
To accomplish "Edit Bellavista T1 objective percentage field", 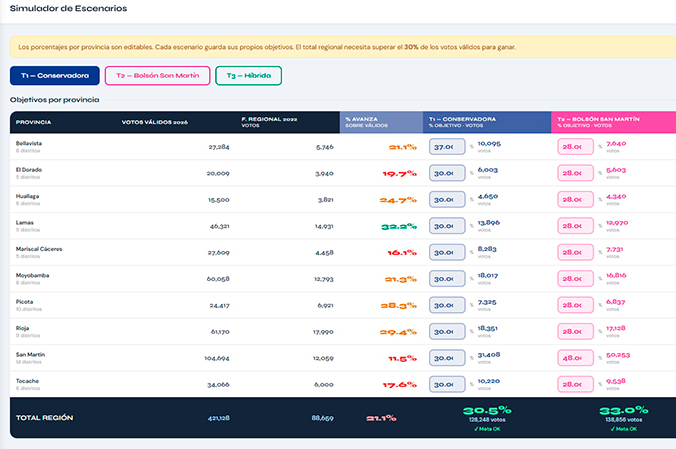I will tap(447, 147).
